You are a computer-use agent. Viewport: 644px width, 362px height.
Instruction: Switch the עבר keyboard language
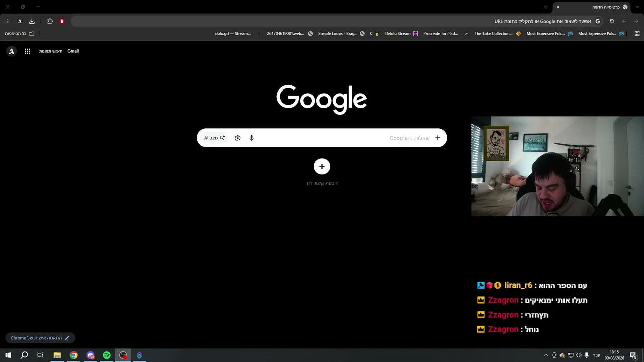coord(597,355)
